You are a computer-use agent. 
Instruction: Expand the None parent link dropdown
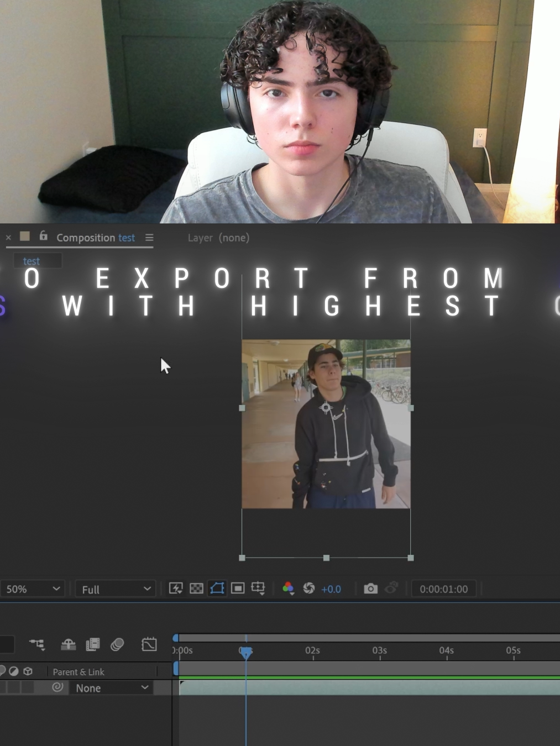(111, 687)
